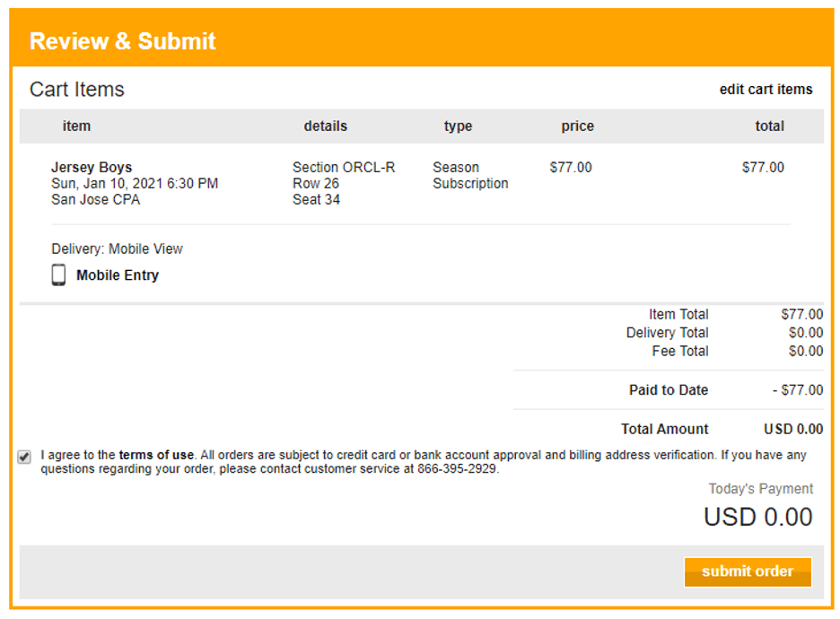Select the Jersey Boys item title
Screen dimensions: 840x619
point(92,167)
